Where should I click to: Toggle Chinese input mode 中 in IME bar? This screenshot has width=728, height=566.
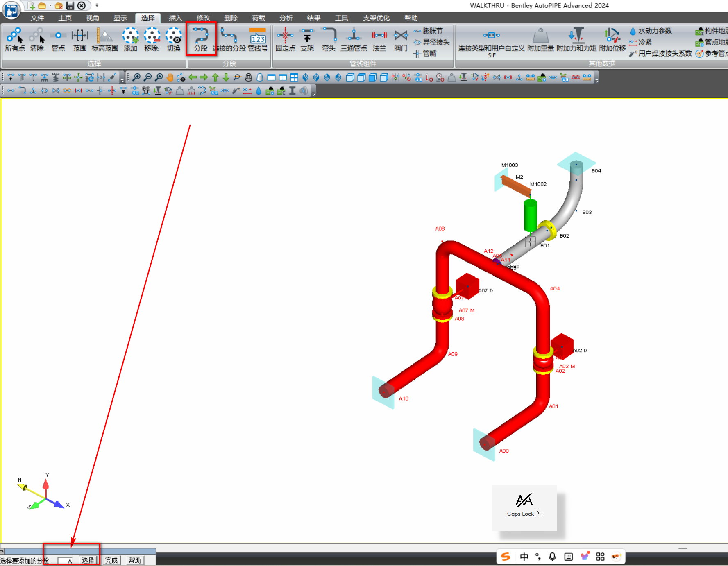pyautogui.click(x=524, y=557)
